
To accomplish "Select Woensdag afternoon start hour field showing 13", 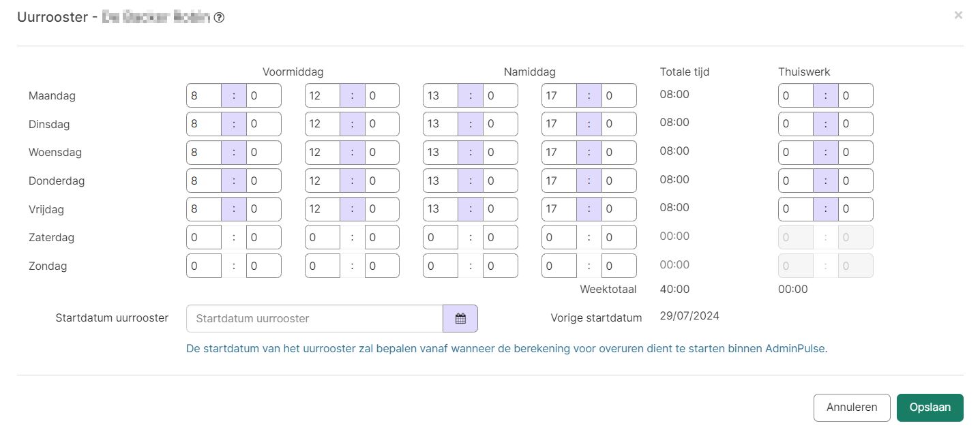I will pyautogui.click(x=441, y=153).
